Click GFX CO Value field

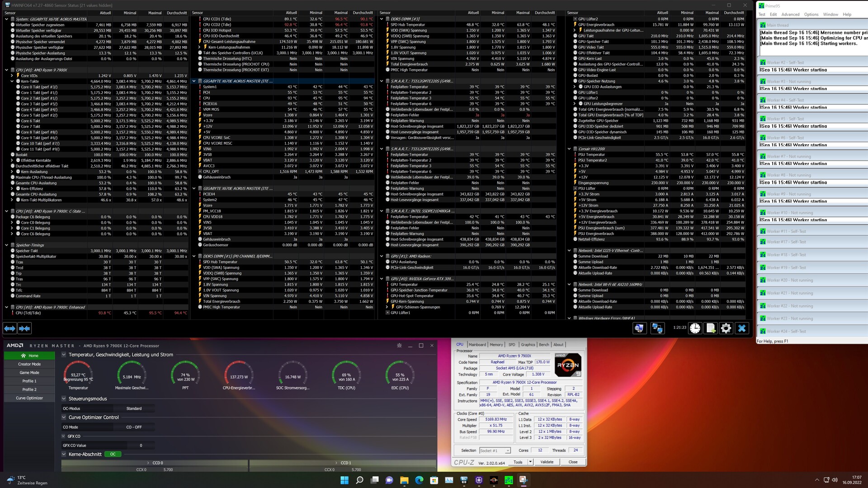click(141, 446)
